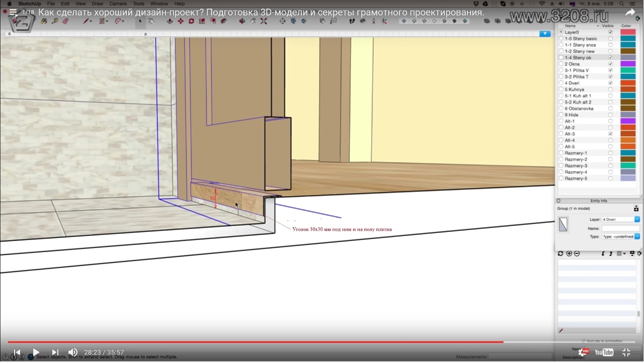This screenshot has width=644, height=362.
Task: Enable visibility of 5 Kuhnya layer
Action: [611, 89]
